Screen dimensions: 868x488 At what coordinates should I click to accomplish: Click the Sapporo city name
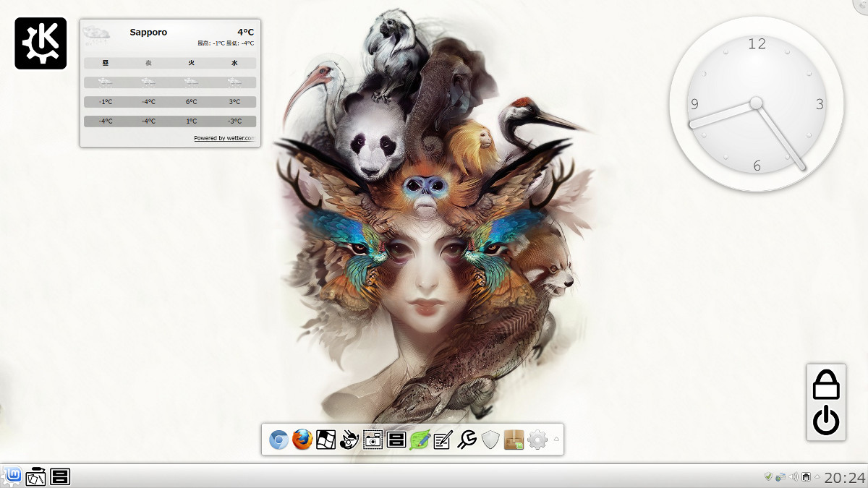(148, 32)
